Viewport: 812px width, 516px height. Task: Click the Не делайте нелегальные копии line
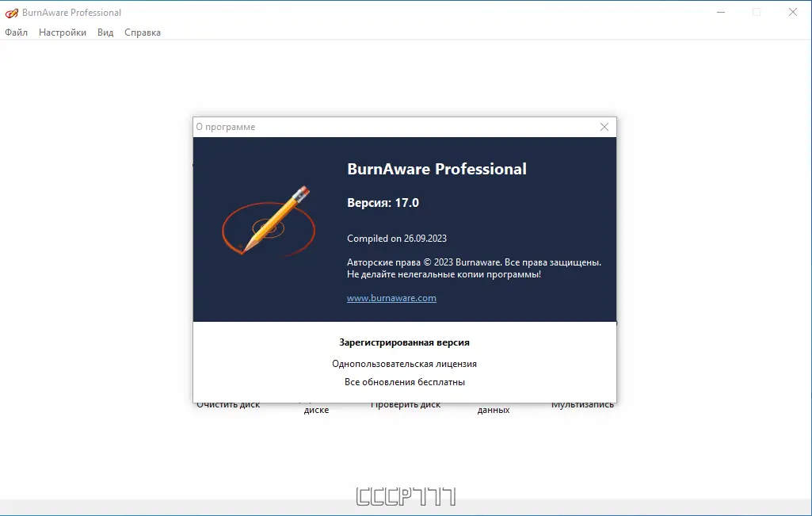pyautogui.click(x=444, y=274)
